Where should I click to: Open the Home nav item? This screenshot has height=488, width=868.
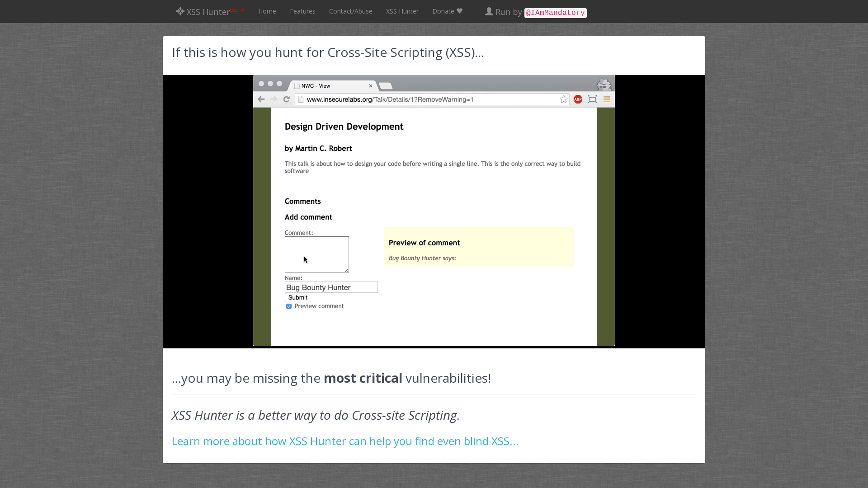tap(267, 11)
